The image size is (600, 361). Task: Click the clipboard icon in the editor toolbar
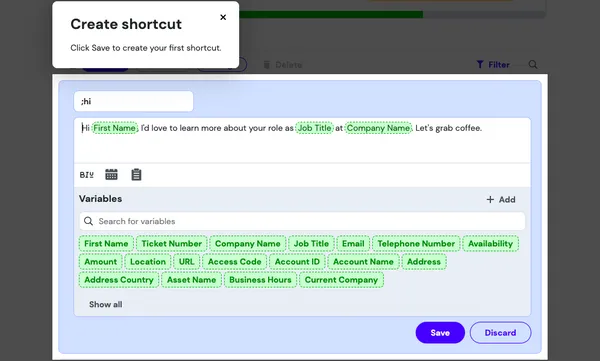coord(136,175)
